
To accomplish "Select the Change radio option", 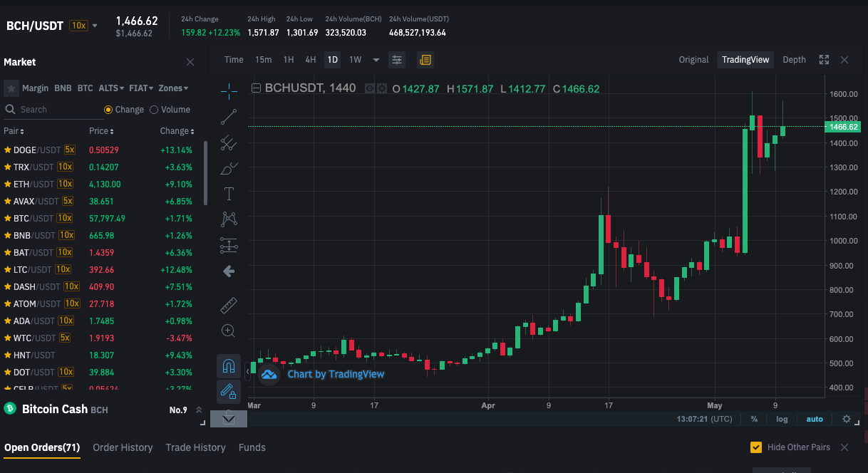I will point(108,110).
